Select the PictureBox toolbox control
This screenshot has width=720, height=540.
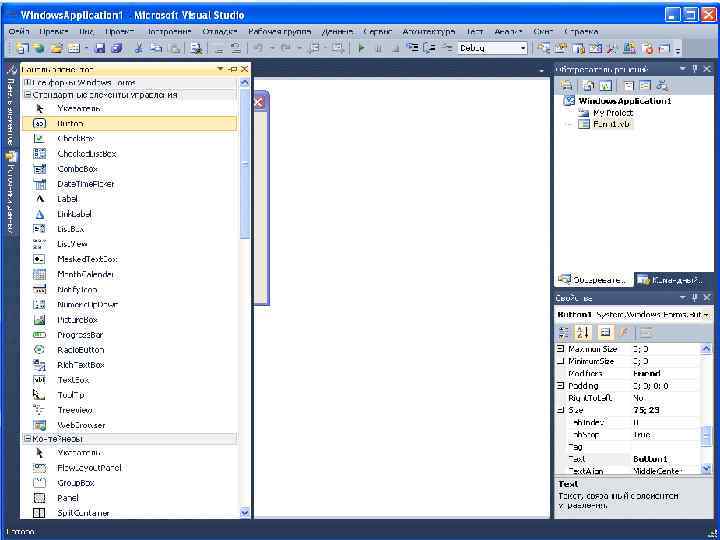pyautogui.click(x=129, y=320)
